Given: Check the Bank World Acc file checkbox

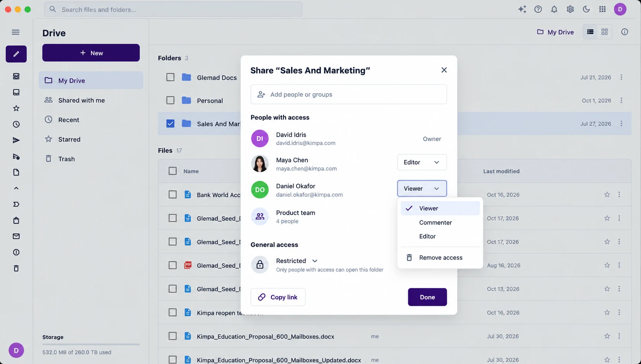Looking at the screenshot, I should tap(173, 195).
